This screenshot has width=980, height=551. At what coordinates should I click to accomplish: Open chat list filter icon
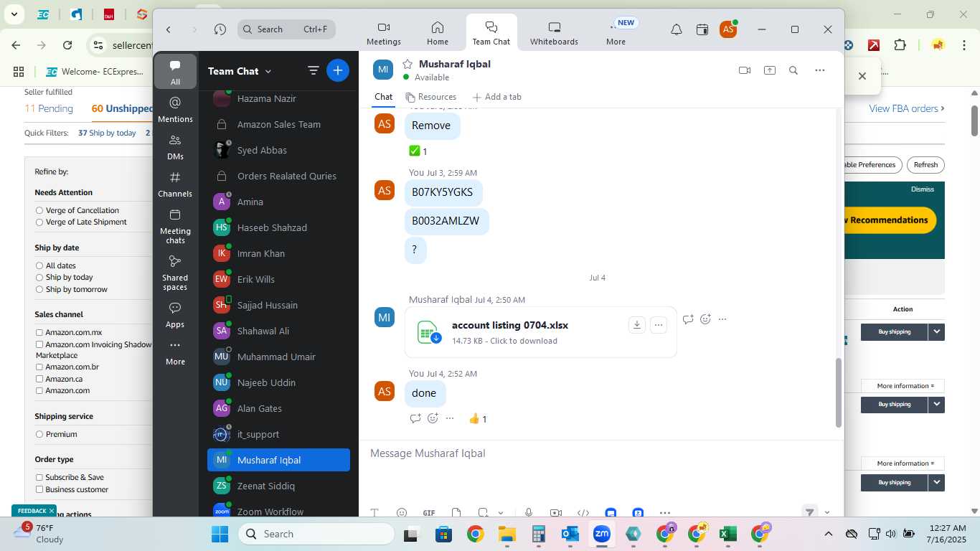[314, 70]
